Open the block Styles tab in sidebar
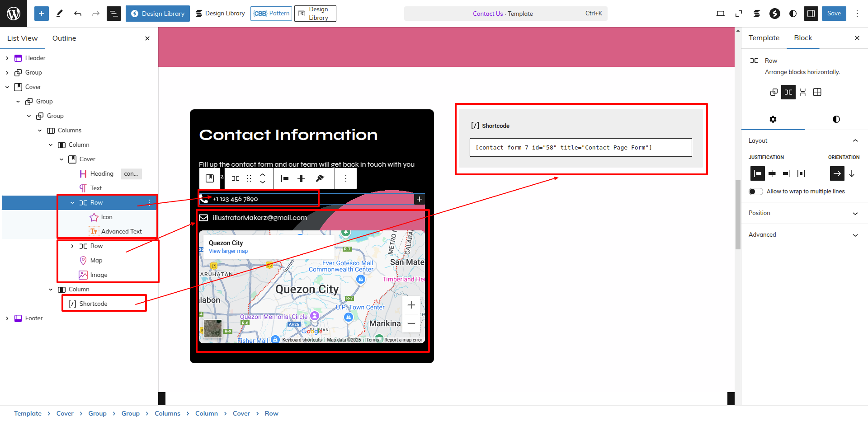This screenshot has height=421, width=868. pyautogui.click(x=836, y=119)
